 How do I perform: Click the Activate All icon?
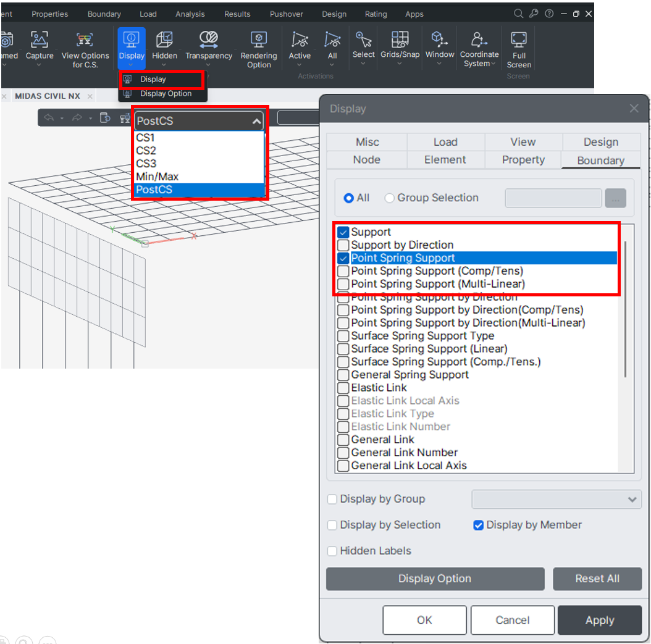click(332, 41)
